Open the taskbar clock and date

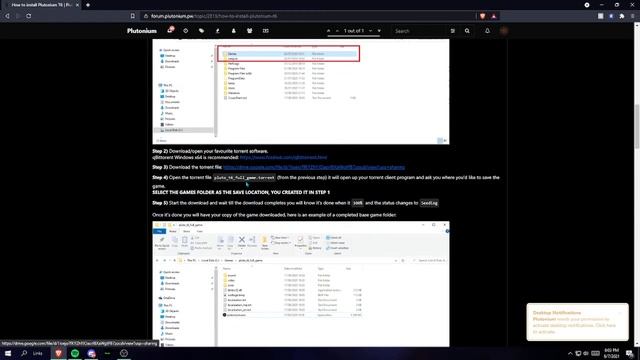click(611, 353)
